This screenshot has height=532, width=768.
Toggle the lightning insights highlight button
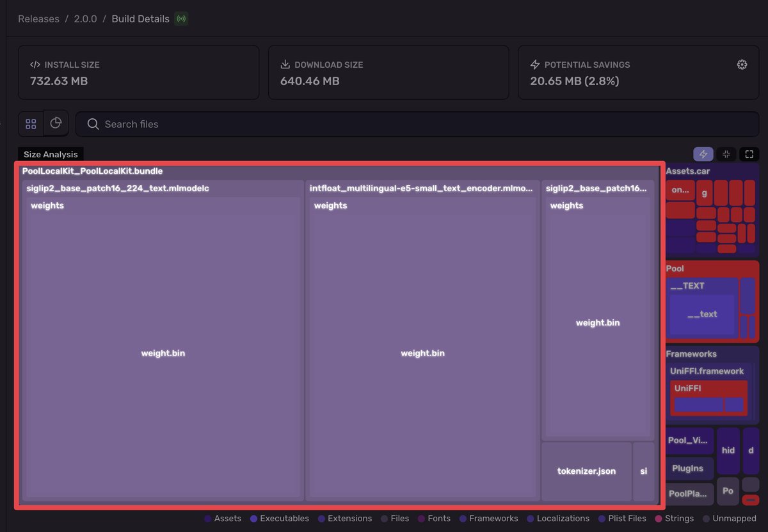click(x=703, y=154)
